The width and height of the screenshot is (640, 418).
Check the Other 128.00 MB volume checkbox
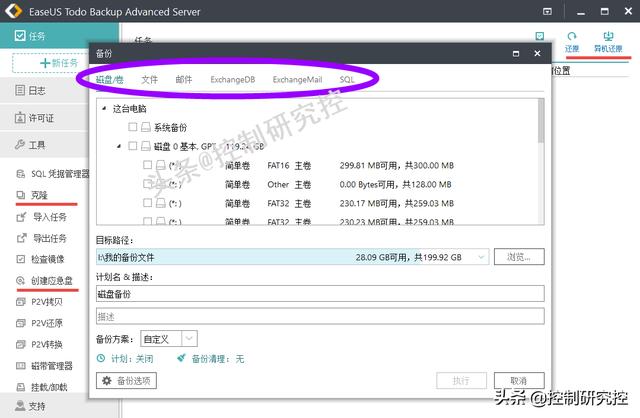[147, 184]
